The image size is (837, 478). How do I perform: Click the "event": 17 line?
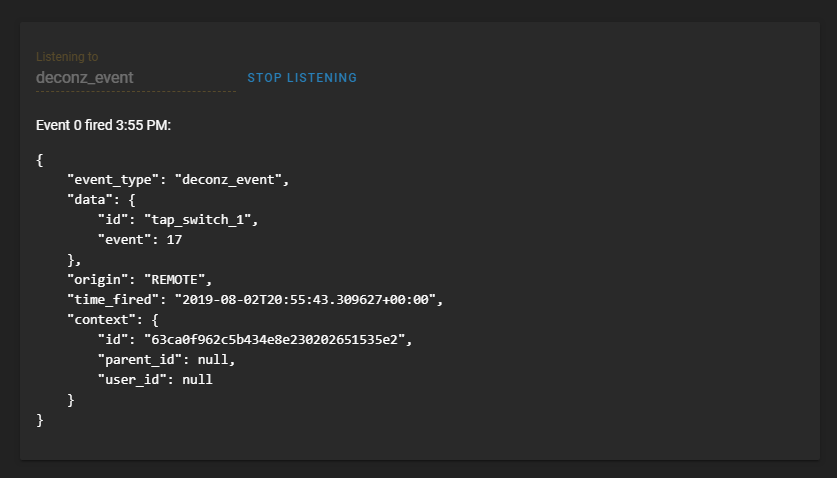click(140, 240)
